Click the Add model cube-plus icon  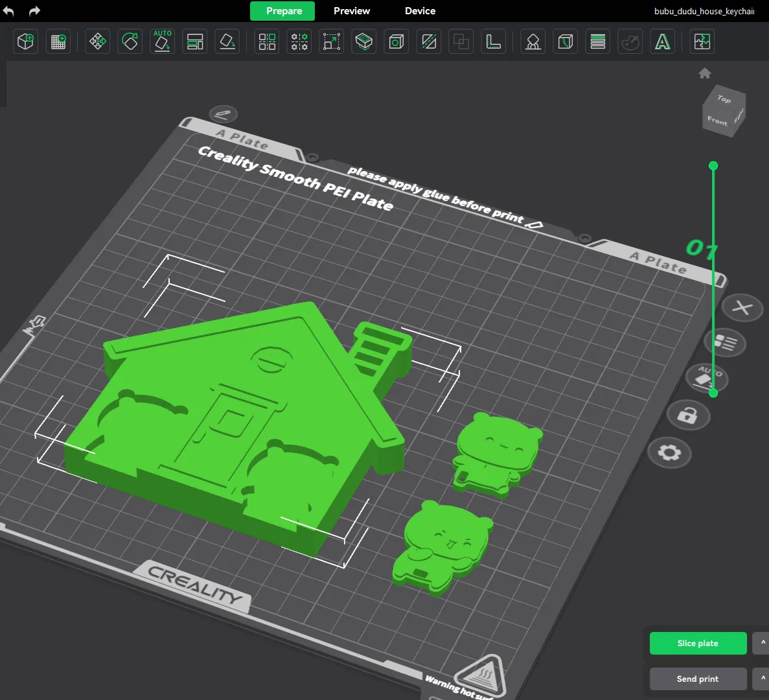[25, 41]
